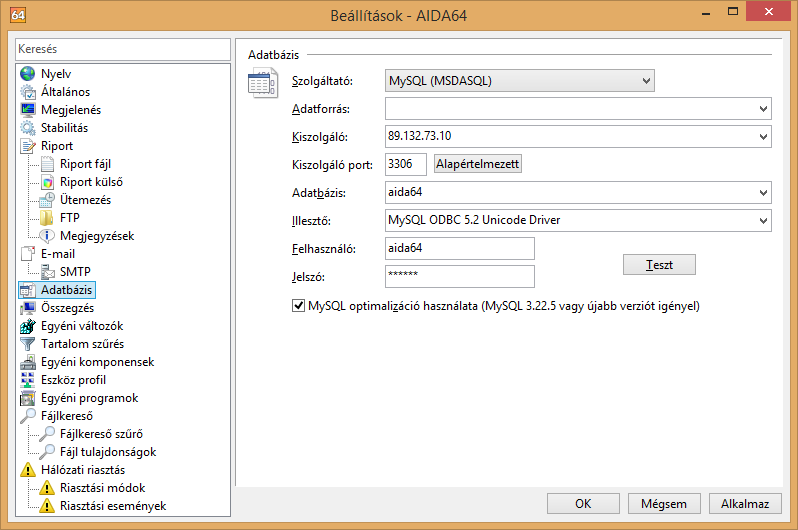This screenshot has height=530, width=798.
Task: Click the Ütemezés clock icon
Action: coord(47,200)
